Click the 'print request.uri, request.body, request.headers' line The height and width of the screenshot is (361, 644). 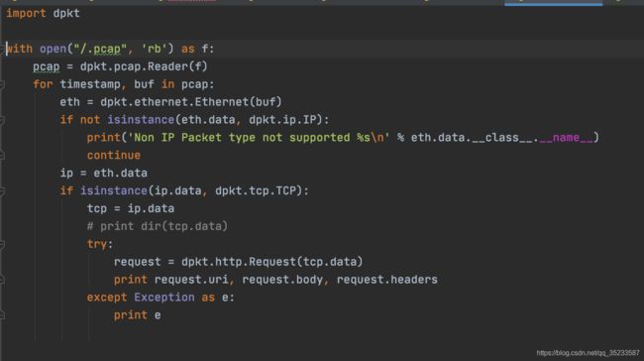point(275,280)
